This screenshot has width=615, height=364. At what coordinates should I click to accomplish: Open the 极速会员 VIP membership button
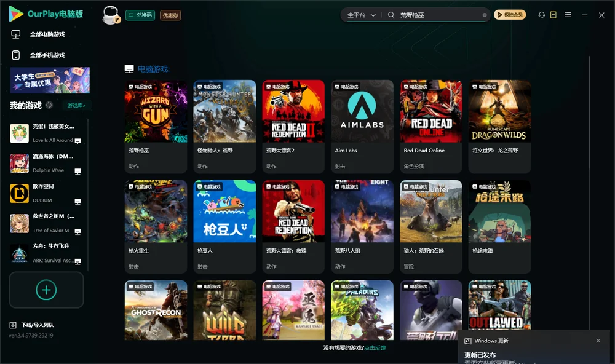[x=509, y=15]
